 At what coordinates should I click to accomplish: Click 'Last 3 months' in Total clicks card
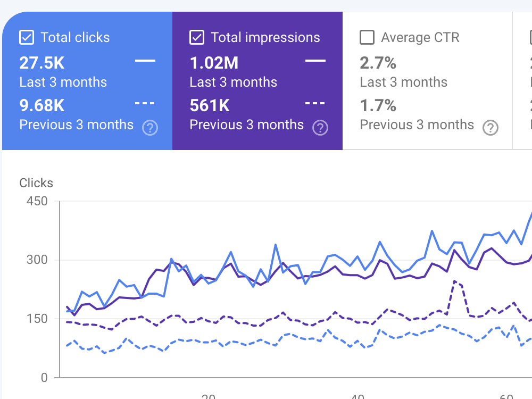pos(63,82)
